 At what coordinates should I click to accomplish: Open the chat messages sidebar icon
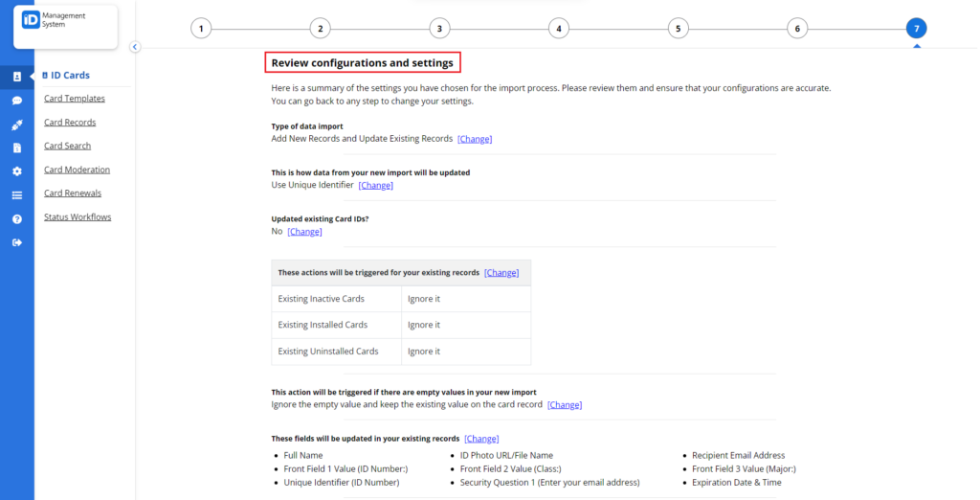tap(17, 101)
